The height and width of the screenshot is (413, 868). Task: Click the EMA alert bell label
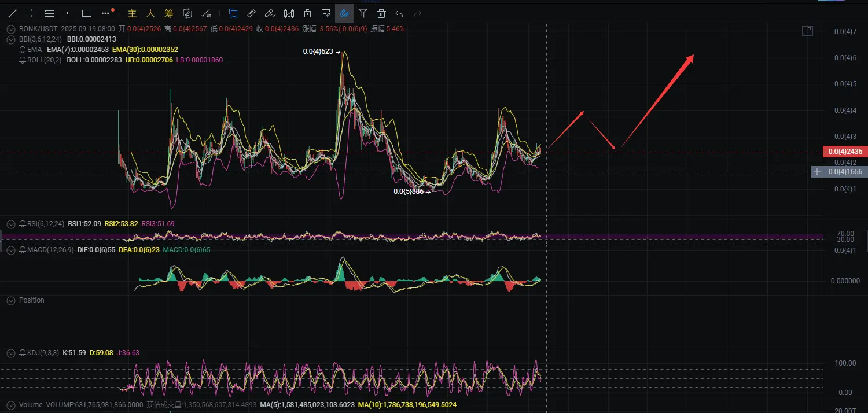tap(31, 50)
